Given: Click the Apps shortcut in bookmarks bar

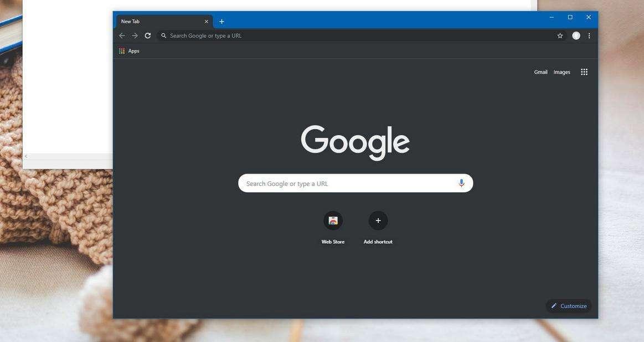Looking at the screenshot, I should click(129, 50).
